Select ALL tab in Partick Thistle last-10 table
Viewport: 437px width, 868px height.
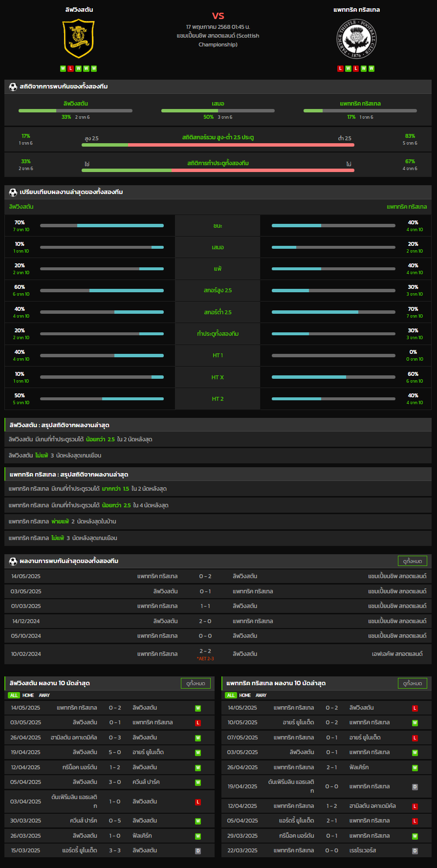pos(231,695)
